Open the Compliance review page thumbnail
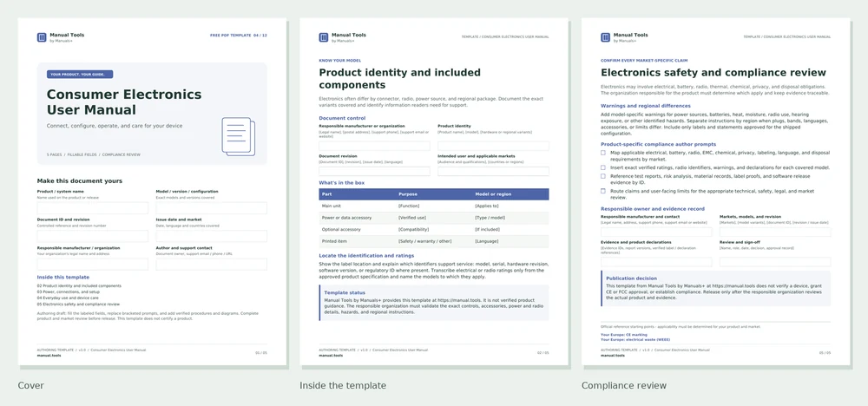Screen dimensions: 868x406 [x=716, y=192]
